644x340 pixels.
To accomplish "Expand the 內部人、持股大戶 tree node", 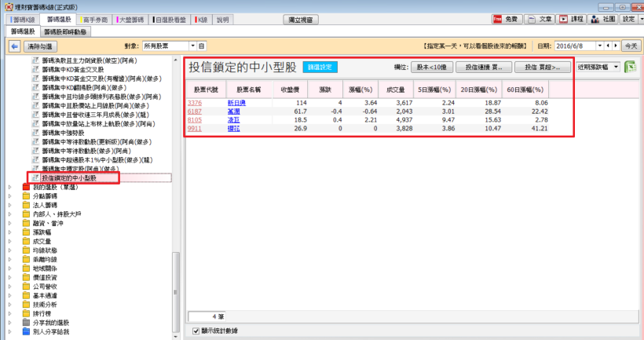I will [10, 214].
